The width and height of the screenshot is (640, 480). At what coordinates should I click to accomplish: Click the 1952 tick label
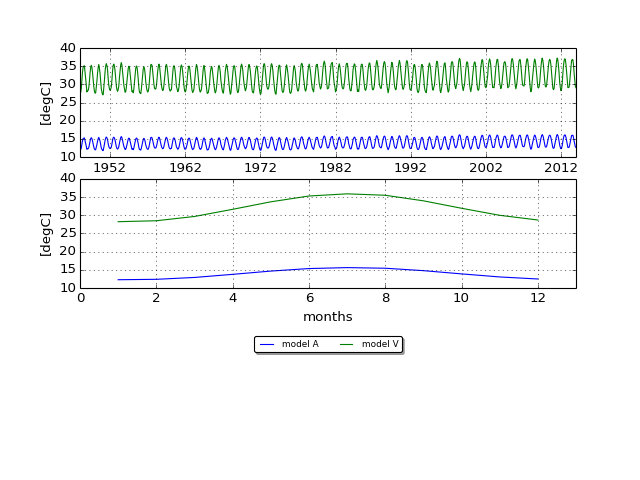[110, 168]
